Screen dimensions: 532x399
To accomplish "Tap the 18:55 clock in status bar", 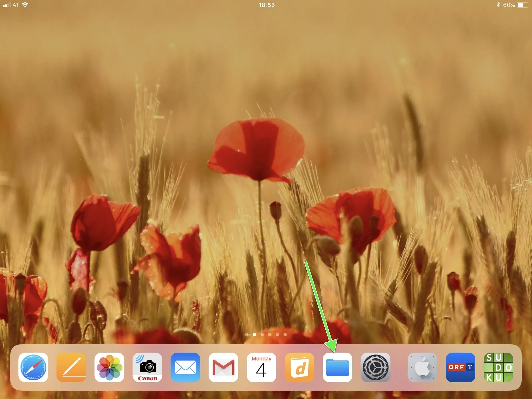I will coord(266,5).
